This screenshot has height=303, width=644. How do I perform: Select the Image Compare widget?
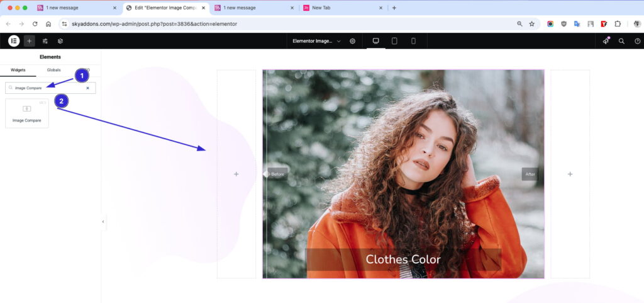coord(26,113)
